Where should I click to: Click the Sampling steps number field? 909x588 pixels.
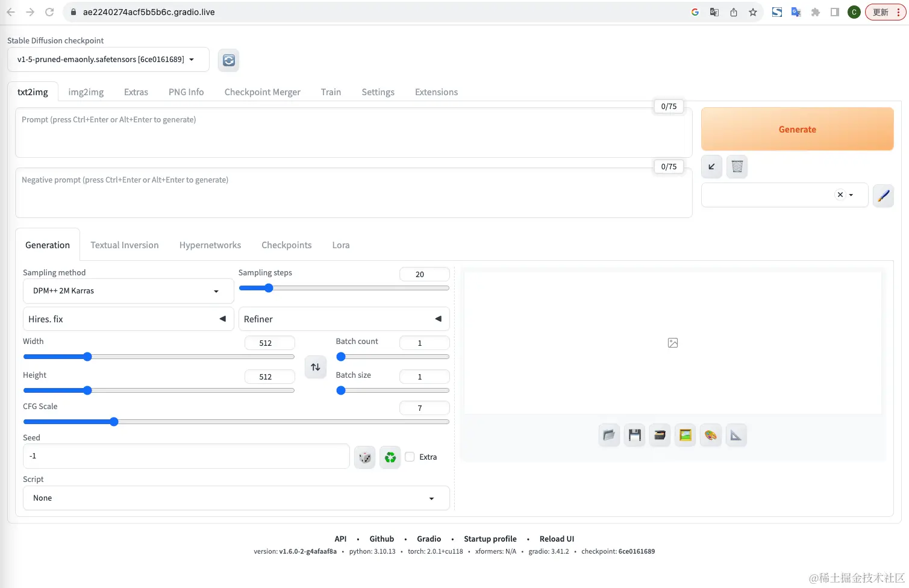(x=425, y=274)
